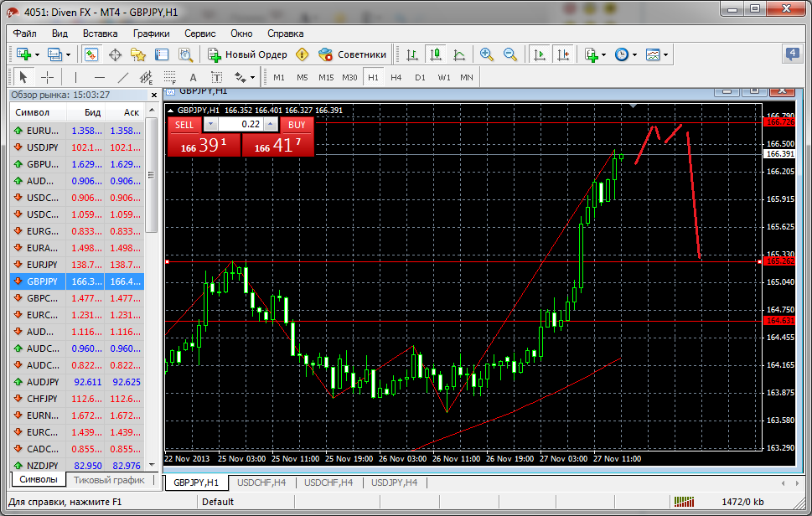Zoom out on the chart
Screen dimensions: 812x516
[510, 54]
